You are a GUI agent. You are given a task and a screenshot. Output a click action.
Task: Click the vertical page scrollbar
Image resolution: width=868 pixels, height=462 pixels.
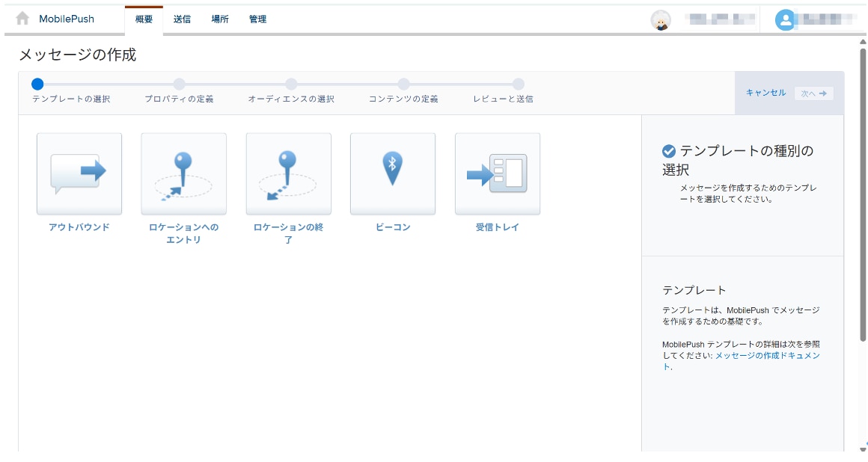point(863,194)
